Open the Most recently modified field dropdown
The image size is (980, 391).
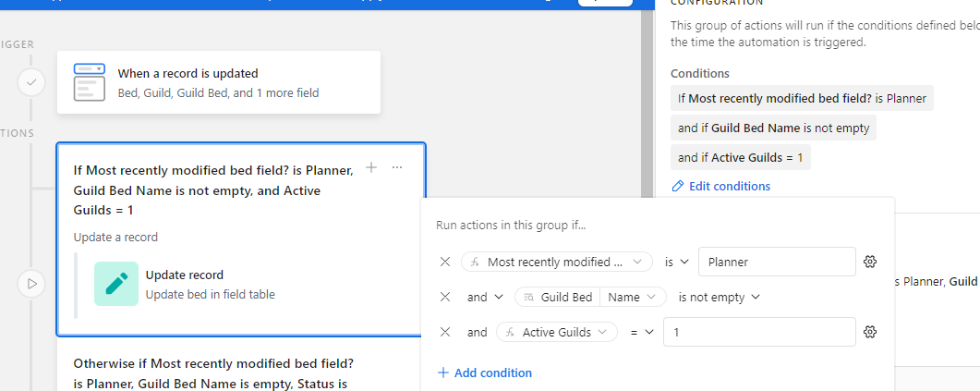557,263
